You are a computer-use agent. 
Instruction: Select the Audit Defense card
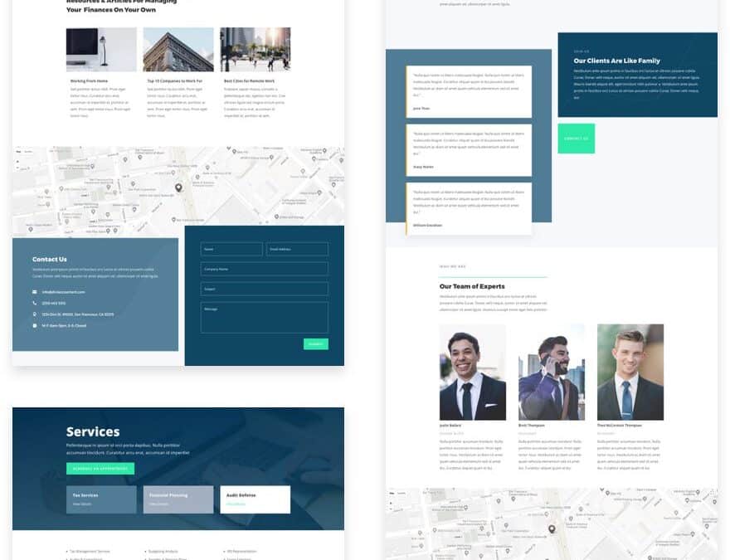(255, 499)
